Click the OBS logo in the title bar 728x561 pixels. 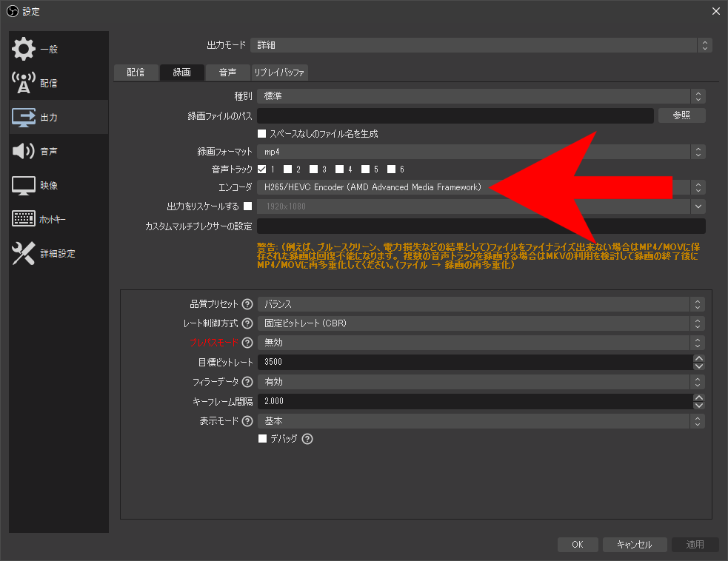tap(13, 11)
